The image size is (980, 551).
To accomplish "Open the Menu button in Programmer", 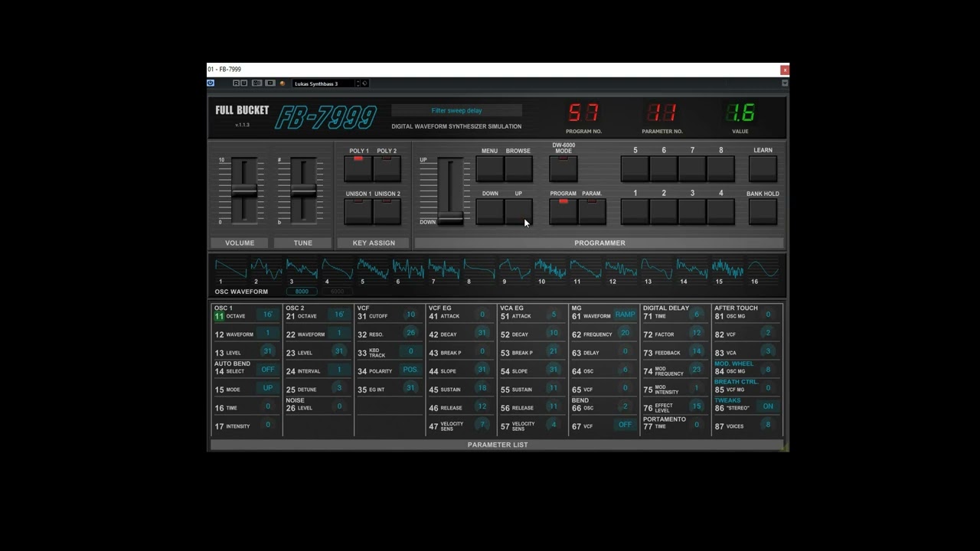I will pos(490,168).
